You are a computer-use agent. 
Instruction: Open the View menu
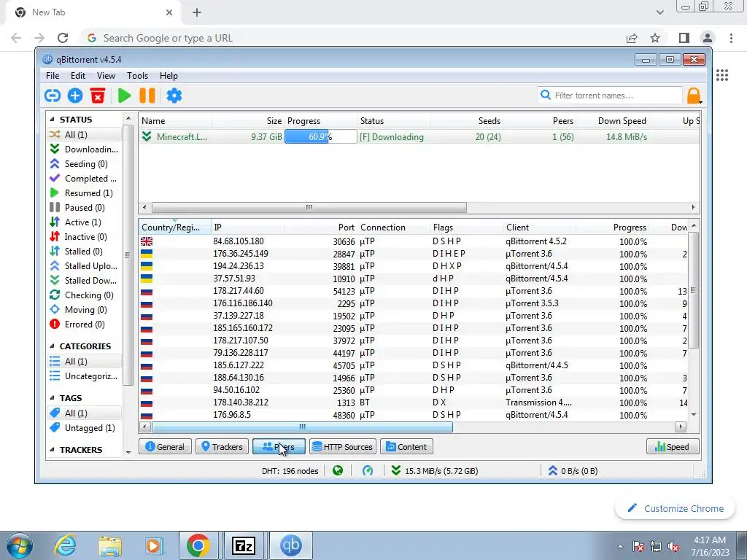(106, 76)
